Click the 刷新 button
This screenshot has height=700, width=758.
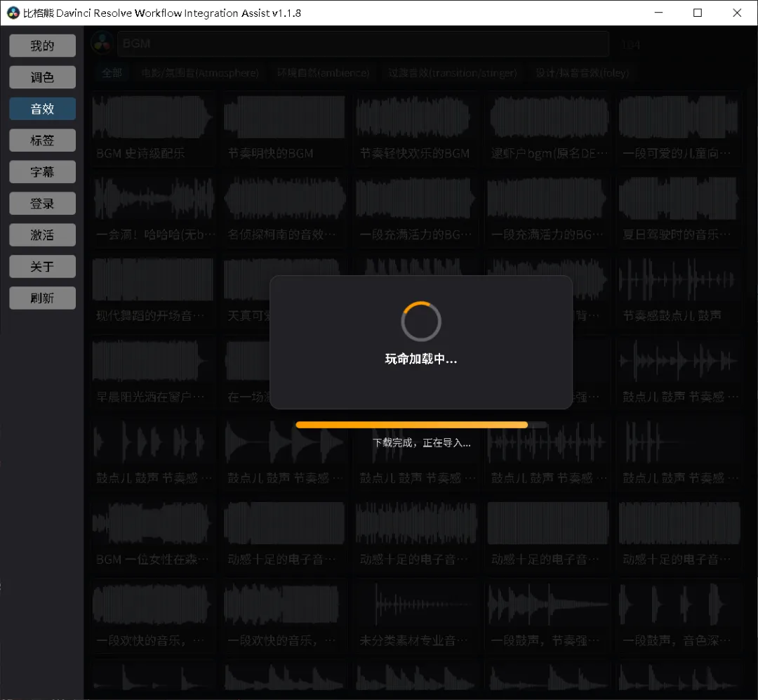point(43,298)
